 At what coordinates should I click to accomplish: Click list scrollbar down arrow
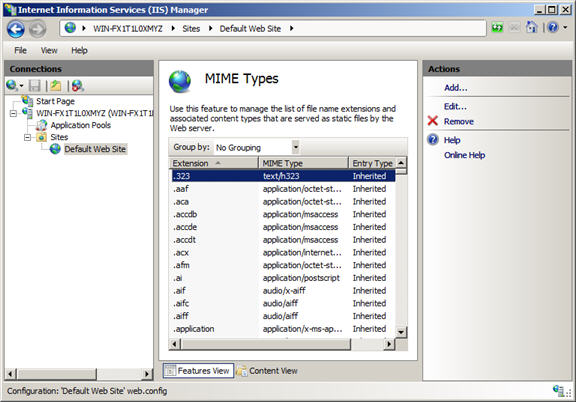coord(401,332)
